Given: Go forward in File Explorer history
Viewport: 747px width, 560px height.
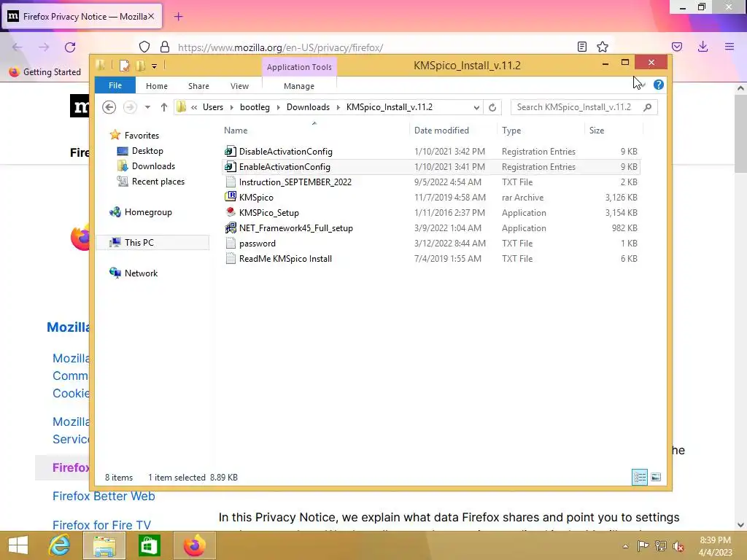Looking at the screenshot, I should (130, 107).
